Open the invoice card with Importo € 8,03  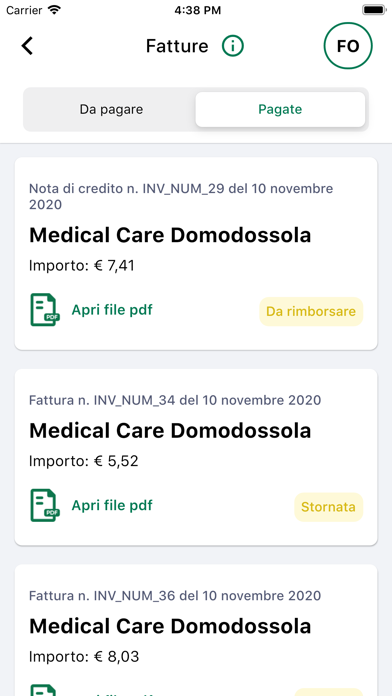click(196, 630)
